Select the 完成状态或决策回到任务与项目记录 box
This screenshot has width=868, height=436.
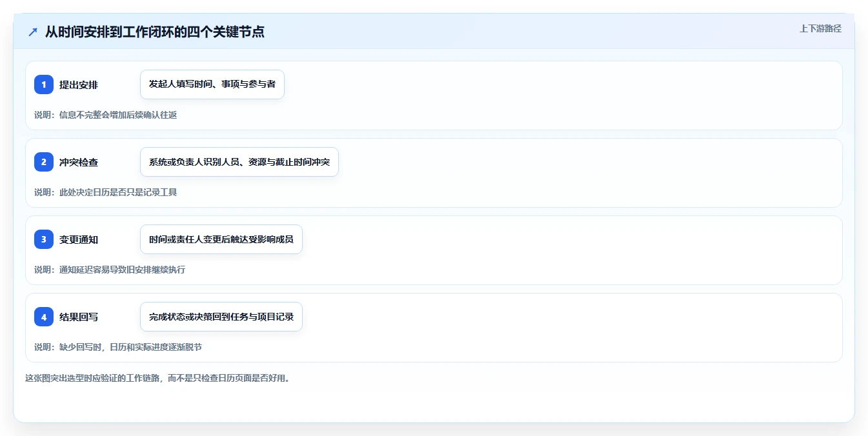(221, 317)
